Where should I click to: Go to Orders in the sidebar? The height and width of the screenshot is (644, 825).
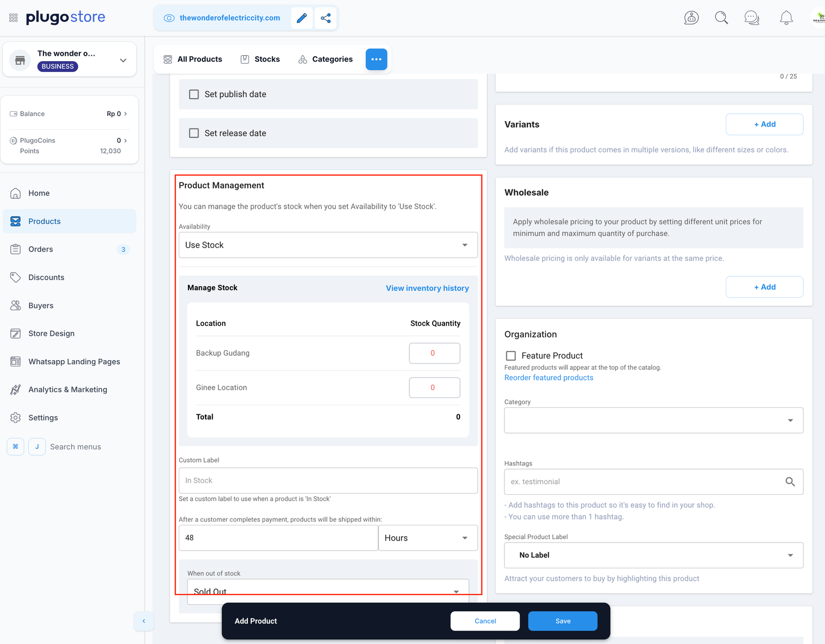click(x=41, y=250)
